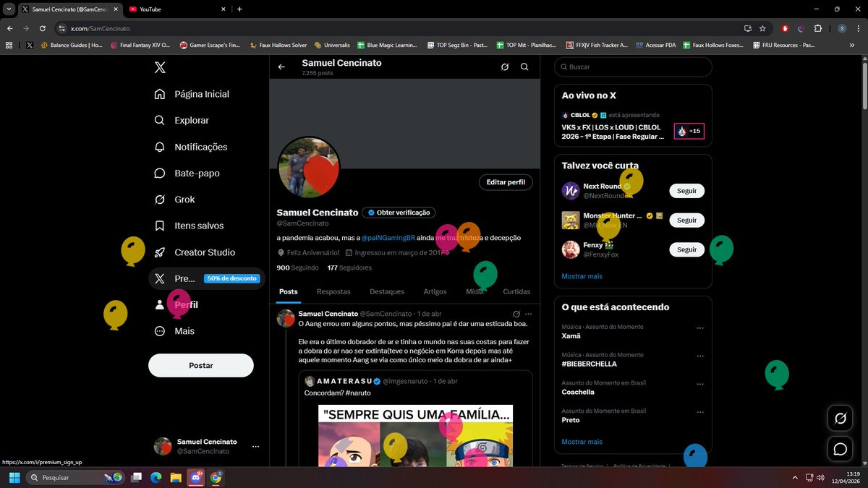This screenshot has height=488, width=868.
Task: Open options dots for Coachella trend
Action: pos(700,385)
